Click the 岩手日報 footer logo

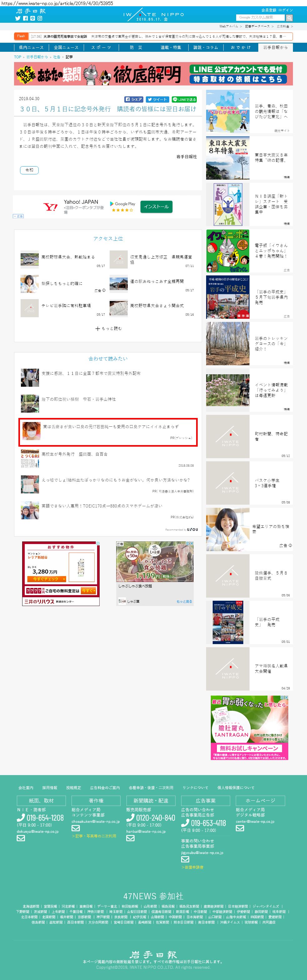click(x=153, y=954)
